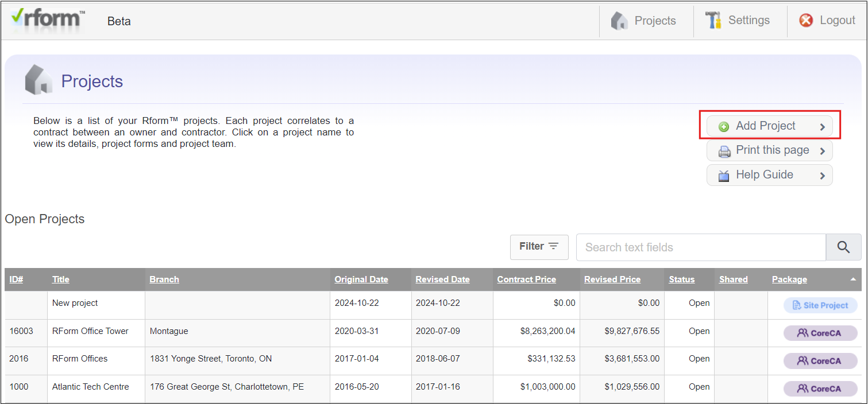Image resolution: width=868 pixels, height=404 pixels.
Task: Click ID 16003 cell
Action: (x=21, y=331)
